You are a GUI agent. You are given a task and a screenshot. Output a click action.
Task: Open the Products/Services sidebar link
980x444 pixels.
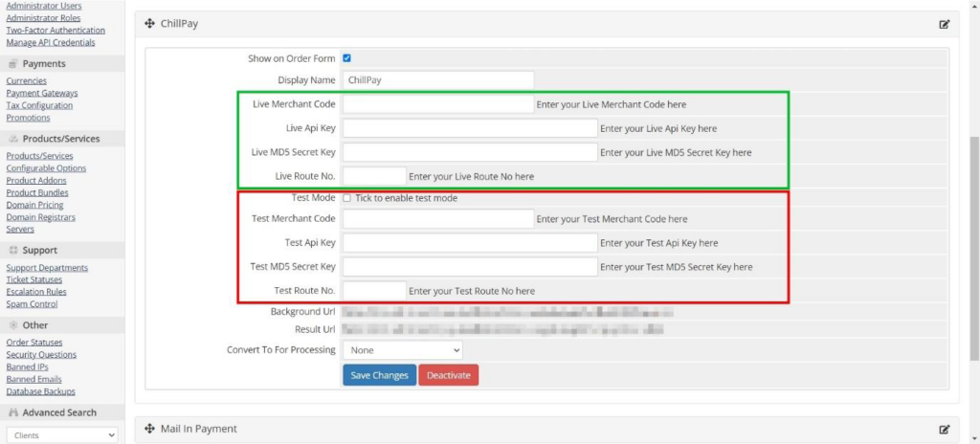tap(39, 156)
